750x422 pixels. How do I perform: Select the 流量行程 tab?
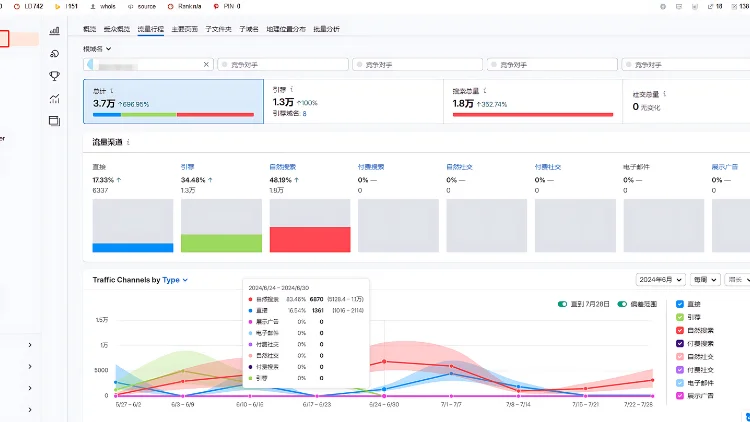tap(151, 29)
